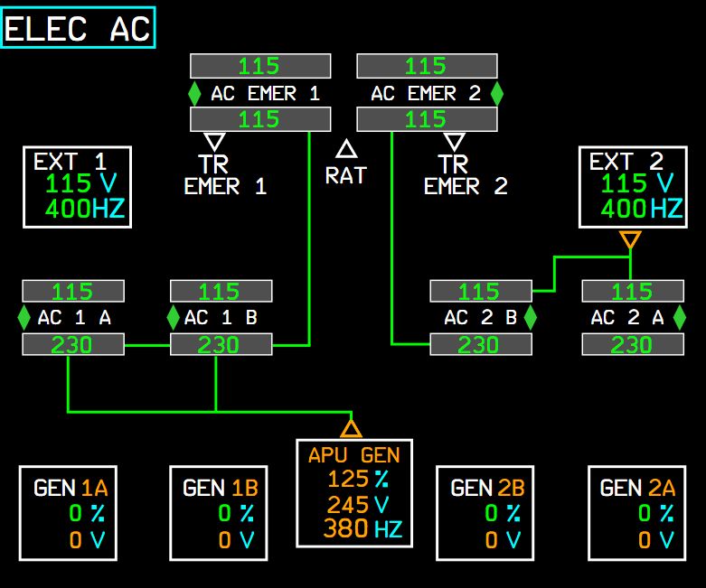Click the TR EMER 2 downward triangle

pos(455,142)
